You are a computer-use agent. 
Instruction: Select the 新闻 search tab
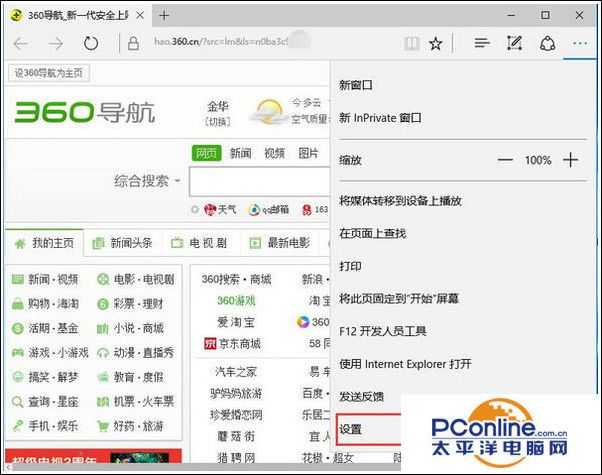[x=240, y=153]
